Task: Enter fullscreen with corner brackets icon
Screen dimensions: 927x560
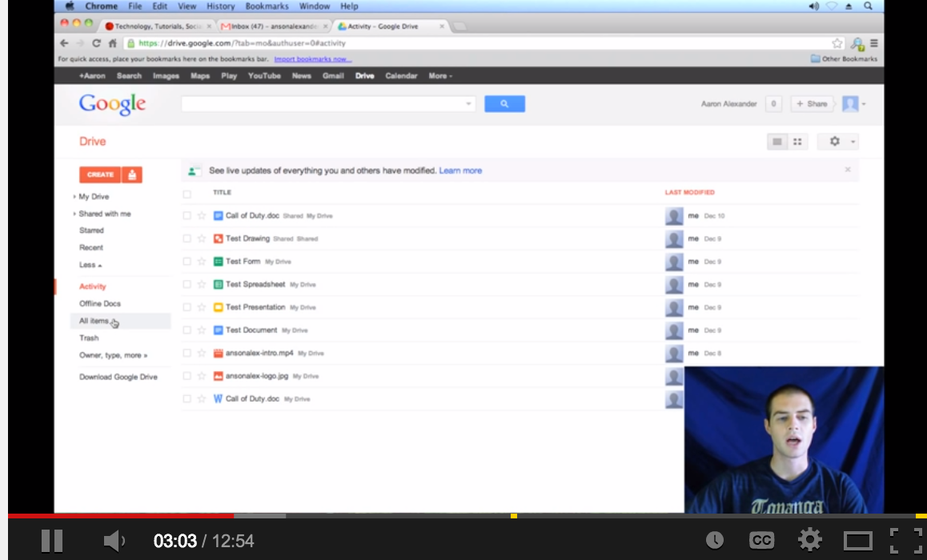Action: [906, 541]
